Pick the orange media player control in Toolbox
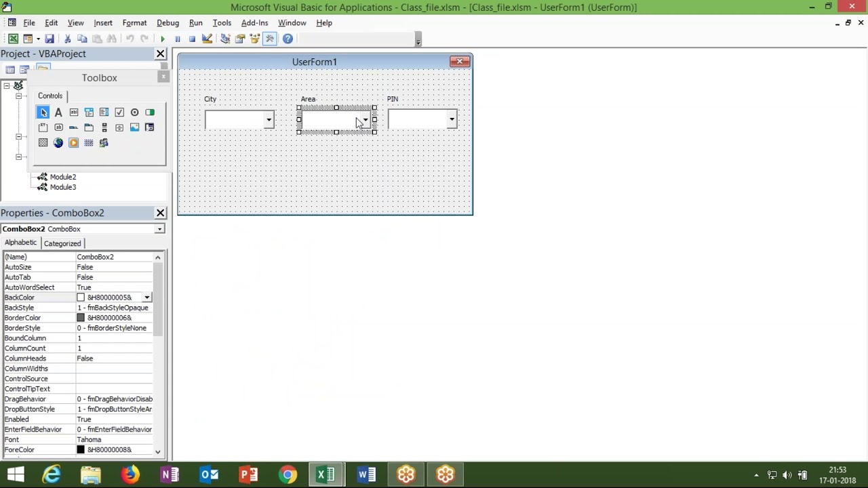The height and width of the screenshot is (488, 868). coord(74,142)
